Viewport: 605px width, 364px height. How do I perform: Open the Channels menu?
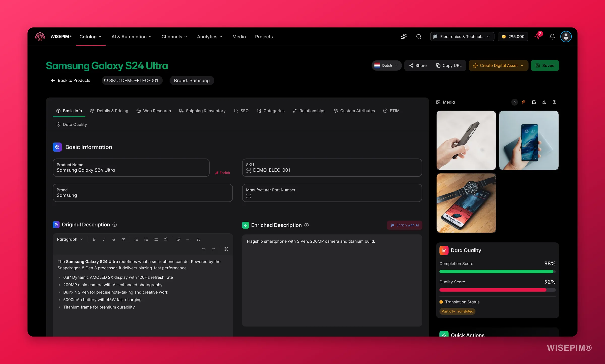[x=174, y=37]
